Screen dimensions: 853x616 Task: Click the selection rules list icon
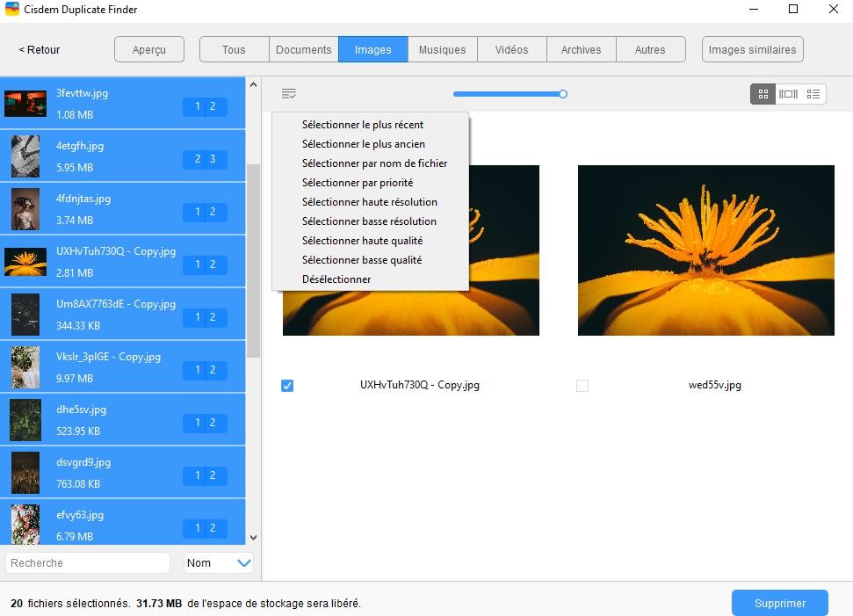289,94
